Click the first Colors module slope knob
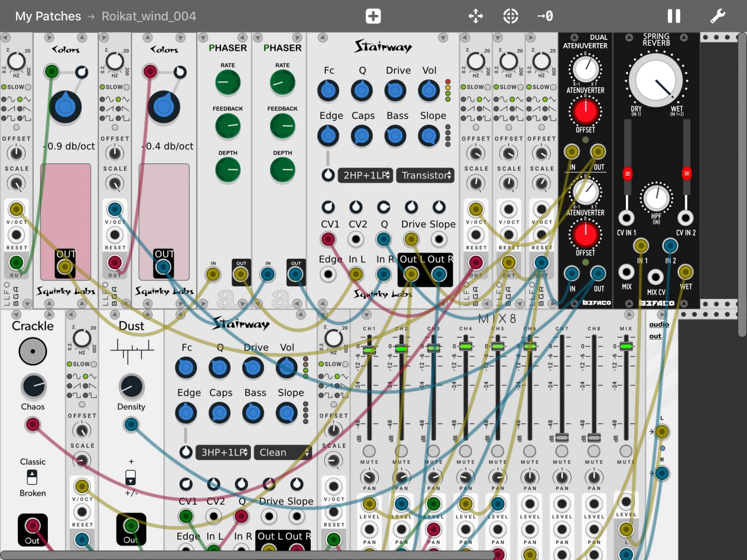This screenshot has width=747, height=560. 65,107
